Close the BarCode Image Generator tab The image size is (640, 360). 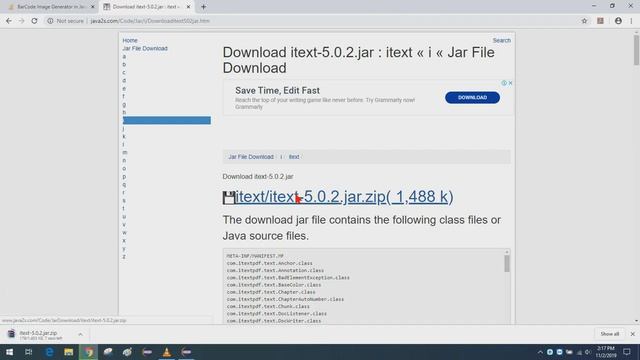[x=92, y=7]
